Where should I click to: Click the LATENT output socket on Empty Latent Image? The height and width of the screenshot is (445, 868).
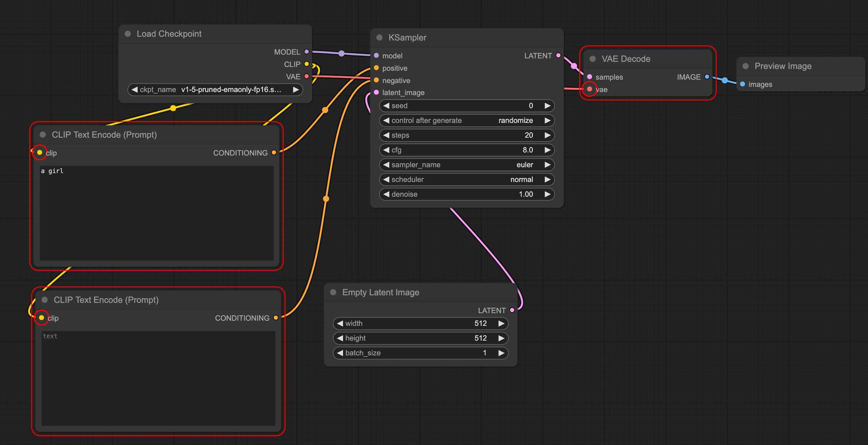(512, 310)
